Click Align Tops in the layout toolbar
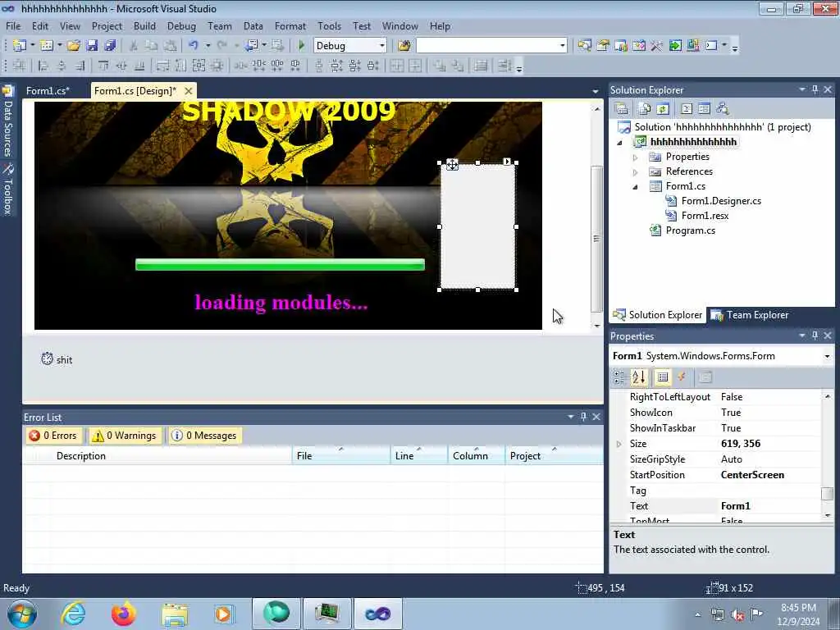Viewport: 840px width, 630px height. 103,66
